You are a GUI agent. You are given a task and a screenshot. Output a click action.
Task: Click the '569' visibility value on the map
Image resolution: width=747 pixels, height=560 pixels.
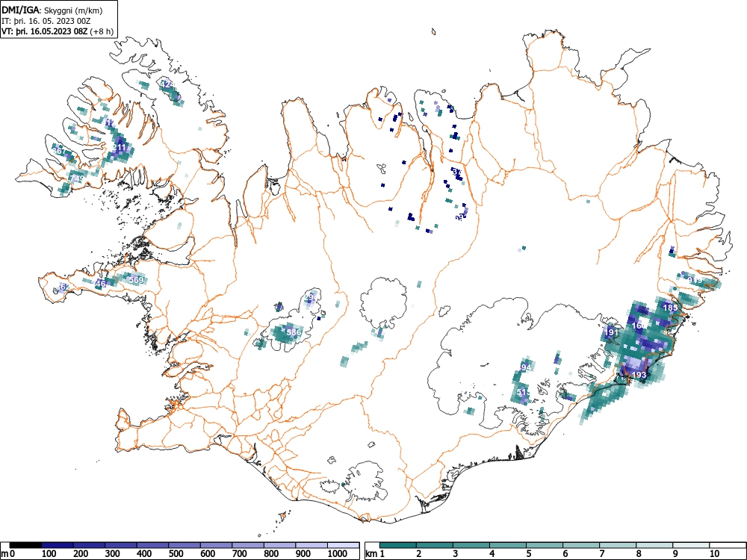[136, 280]
